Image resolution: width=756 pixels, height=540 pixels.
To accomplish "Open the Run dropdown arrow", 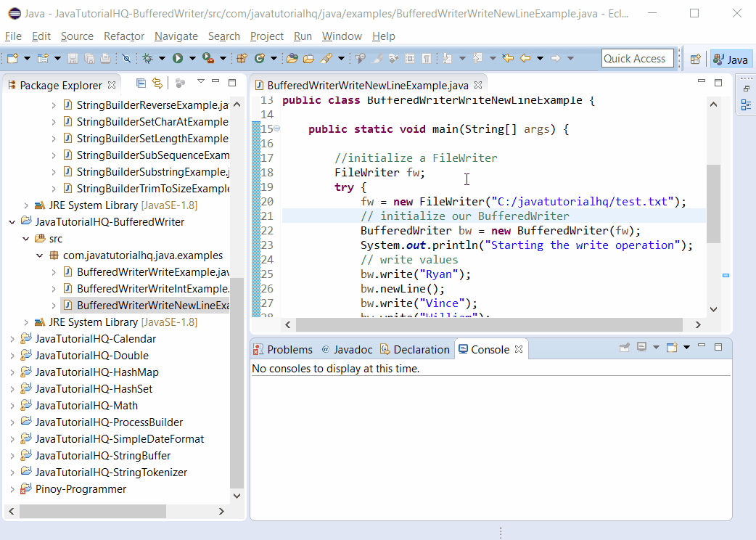I will coord(192,59).
